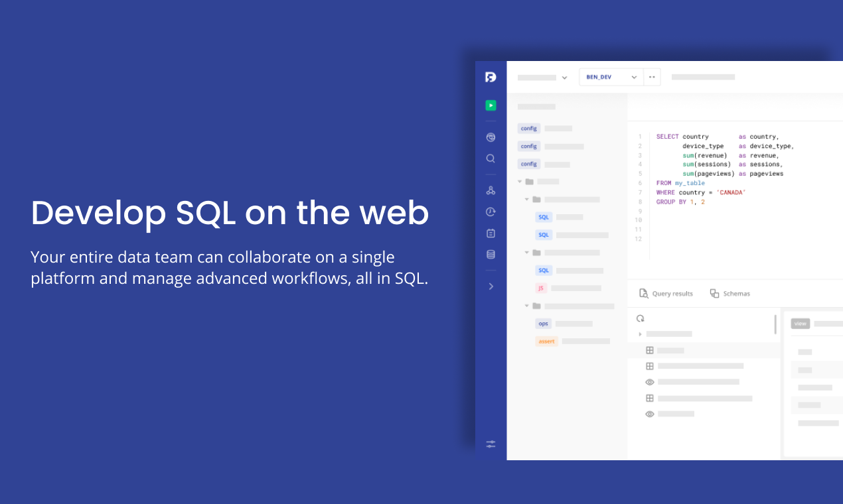Switch to the Query results tab
Screen dimensions: 843x504
click(x=666, y=293)
